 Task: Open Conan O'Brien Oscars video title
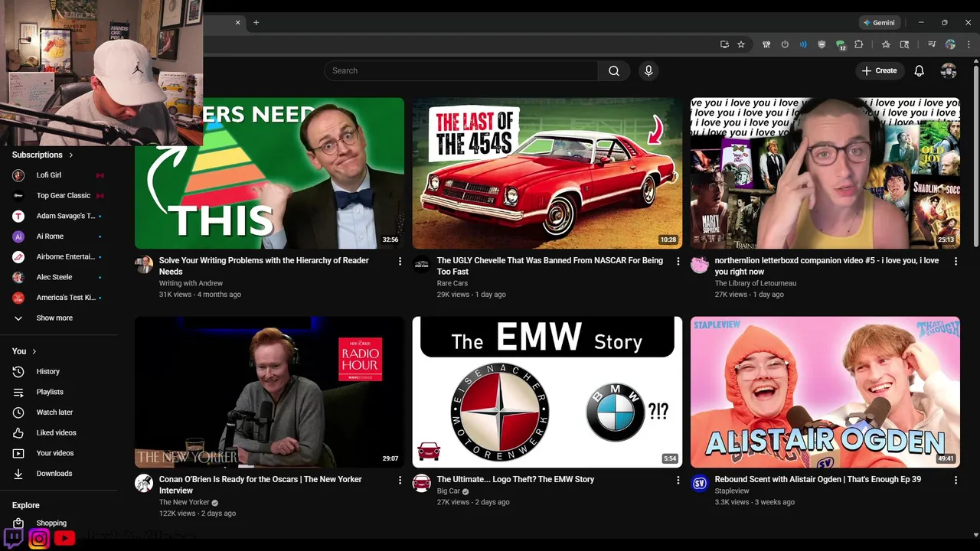click(x=260, y=484)
